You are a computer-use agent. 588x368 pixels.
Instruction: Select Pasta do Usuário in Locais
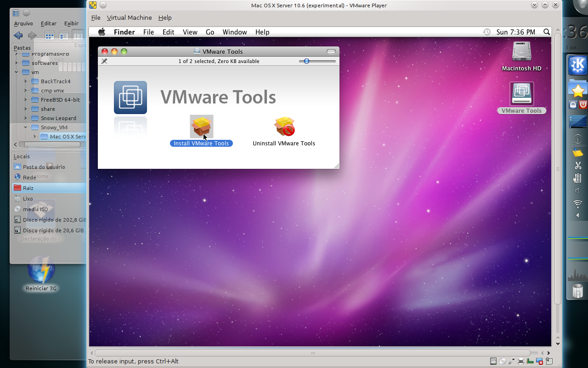point(49,167)
